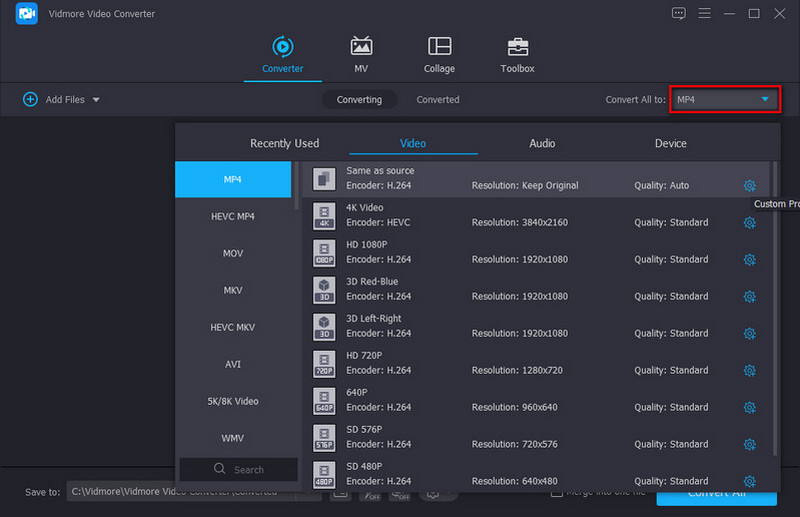Select the Same as source preset icon
This screenshot has height=517, width=800.
(324, 179)
